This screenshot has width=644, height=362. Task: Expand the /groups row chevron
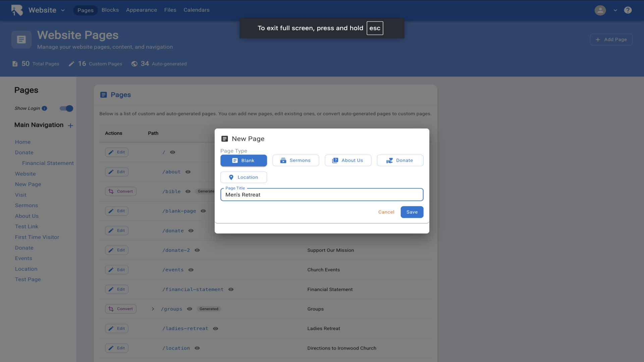(x=153, y=309)
